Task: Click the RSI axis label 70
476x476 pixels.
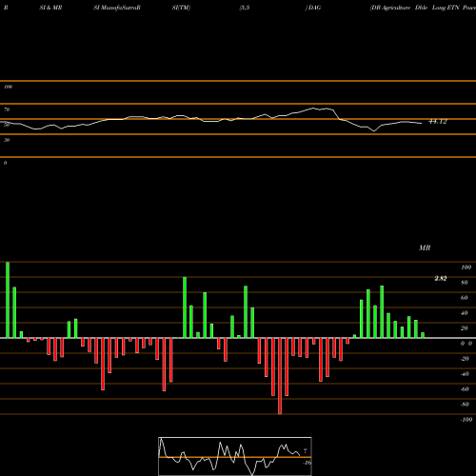Action: click(x=7, y=109)
